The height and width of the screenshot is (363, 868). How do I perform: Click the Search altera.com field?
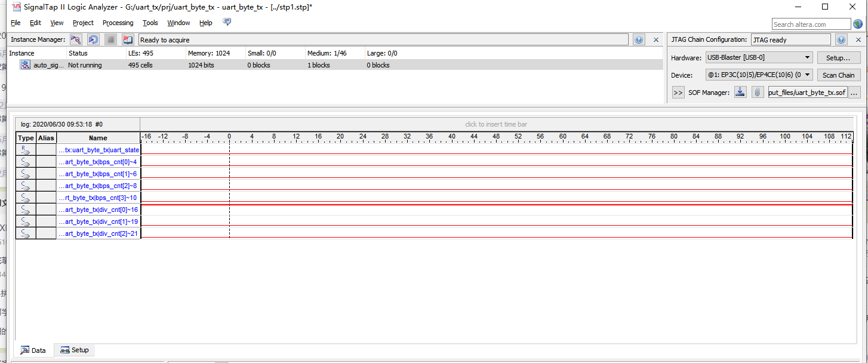point(812,24)
